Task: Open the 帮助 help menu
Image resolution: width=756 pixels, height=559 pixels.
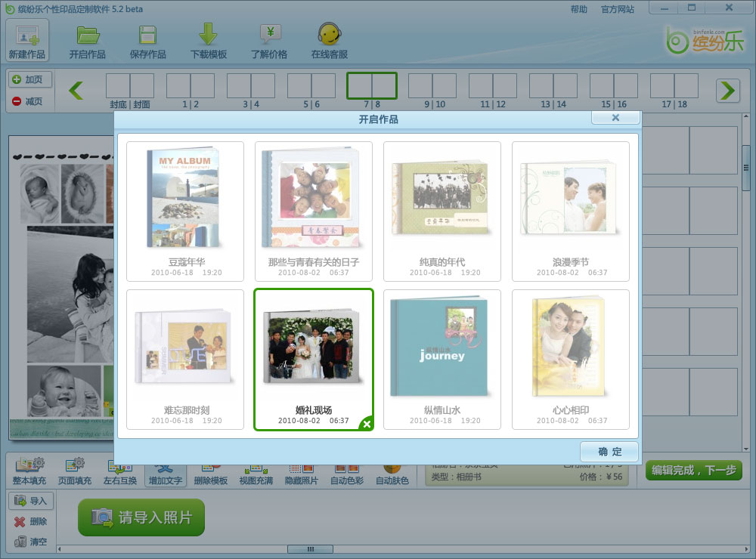Action: tap(578, 10)
